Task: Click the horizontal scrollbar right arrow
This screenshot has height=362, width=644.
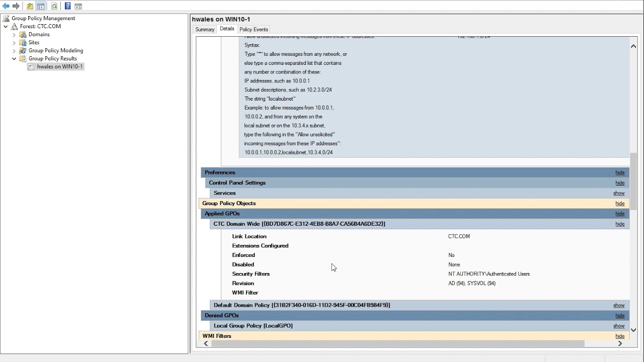Action: pyautogui.click(x=620, y=343)
